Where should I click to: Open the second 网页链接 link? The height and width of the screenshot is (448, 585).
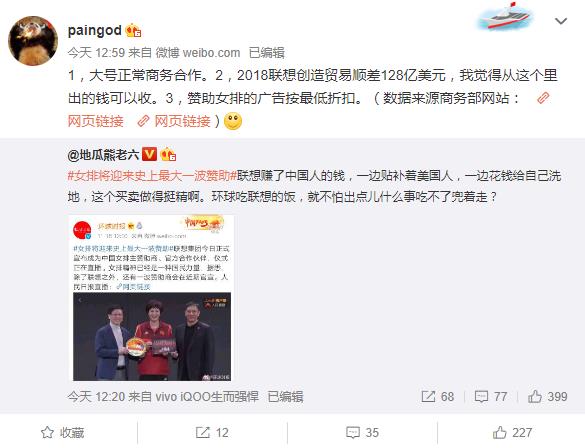tap(174, 121)
